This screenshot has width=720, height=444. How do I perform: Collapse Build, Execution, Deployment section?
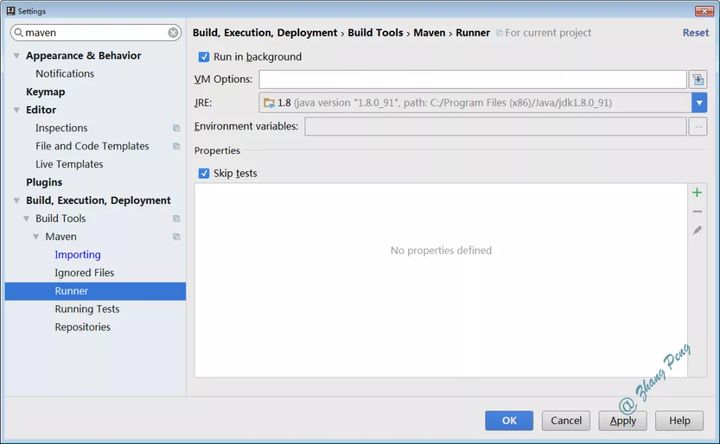pos(17,200)
